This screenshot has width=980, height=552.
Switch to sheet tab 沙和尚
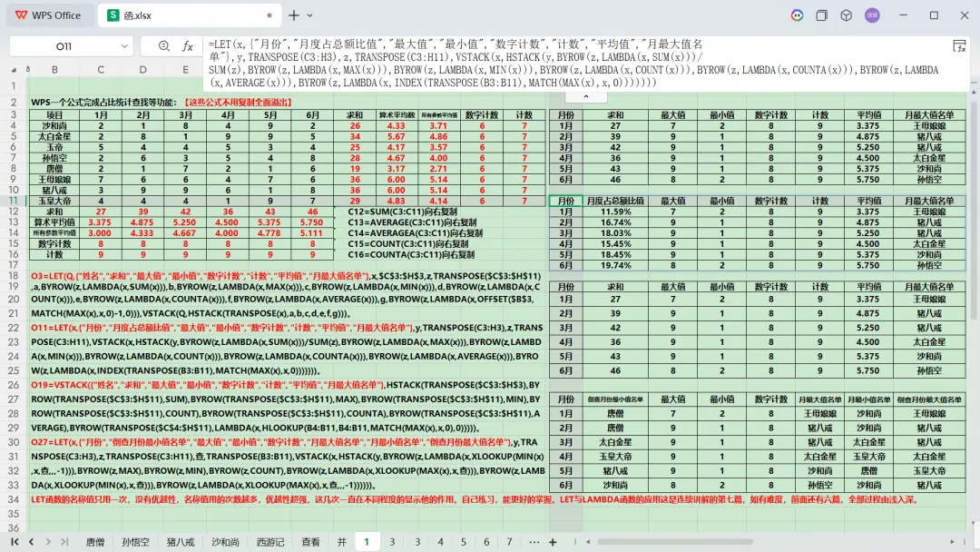[225, 542]
